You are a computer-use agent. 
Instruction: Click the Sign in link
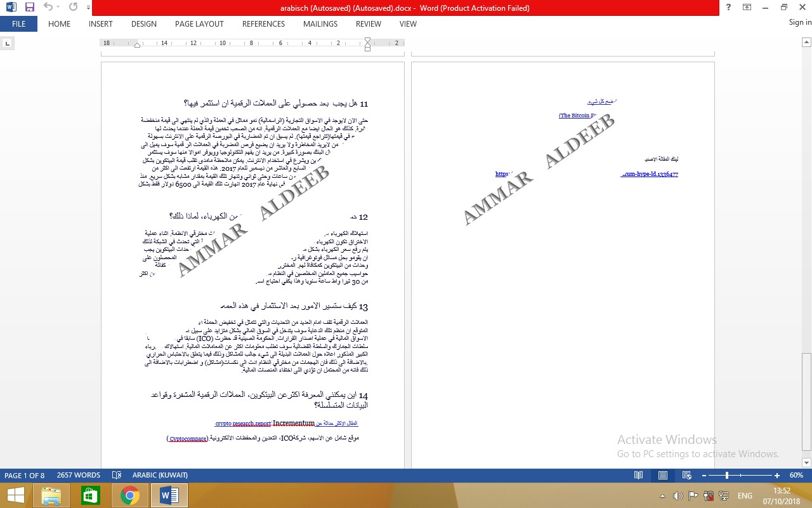click(x=800, y=23)
